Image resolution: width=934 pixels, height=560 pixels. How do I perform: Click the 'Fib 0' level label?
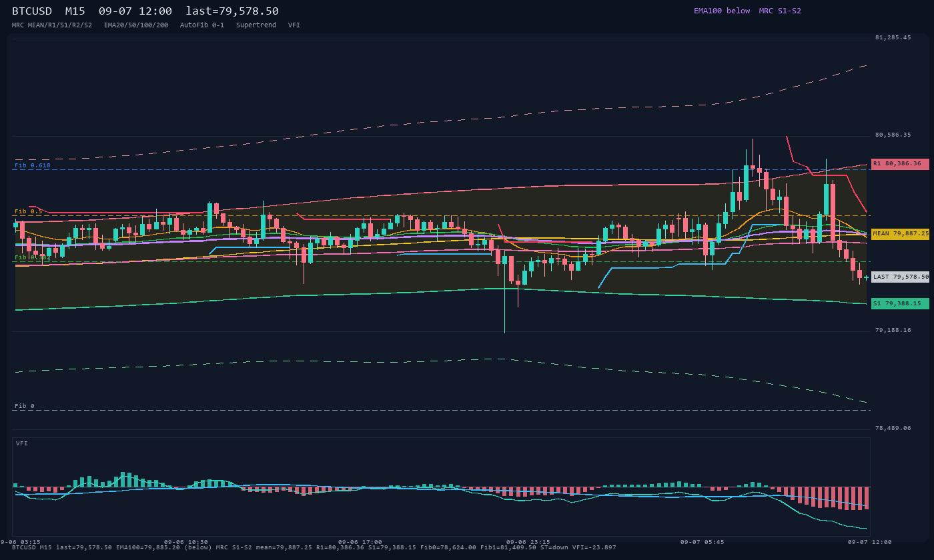(25, 406)
